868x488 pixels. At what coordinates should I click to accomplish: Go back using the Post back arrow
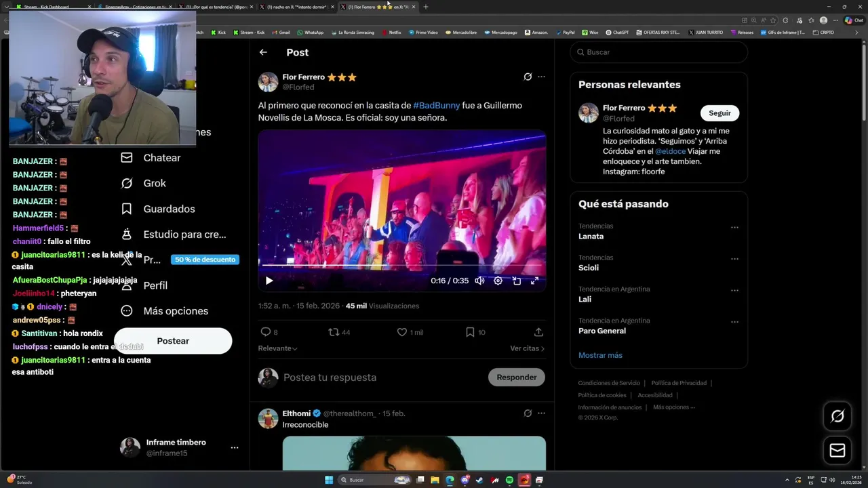pos(263,52)
